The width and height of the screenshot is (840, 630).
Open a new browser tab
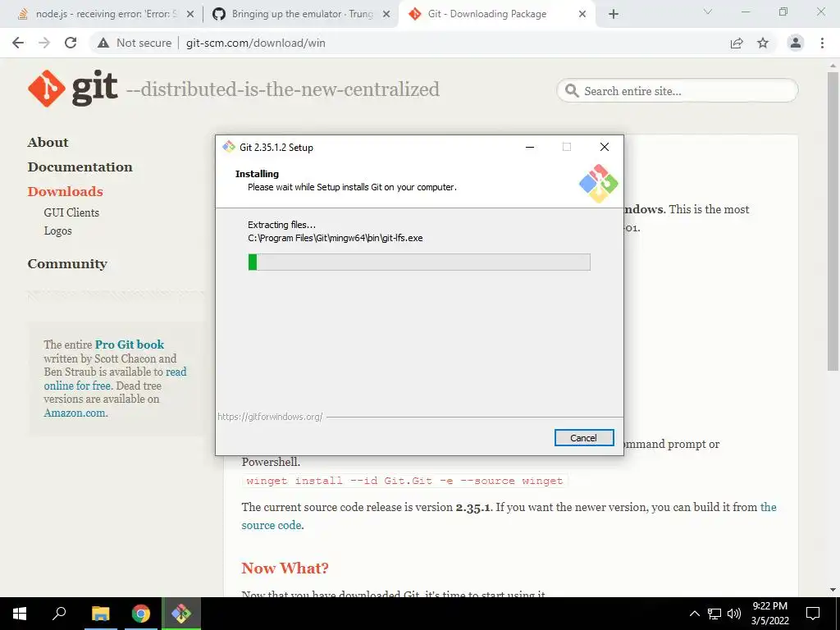(x=614, y=14)
